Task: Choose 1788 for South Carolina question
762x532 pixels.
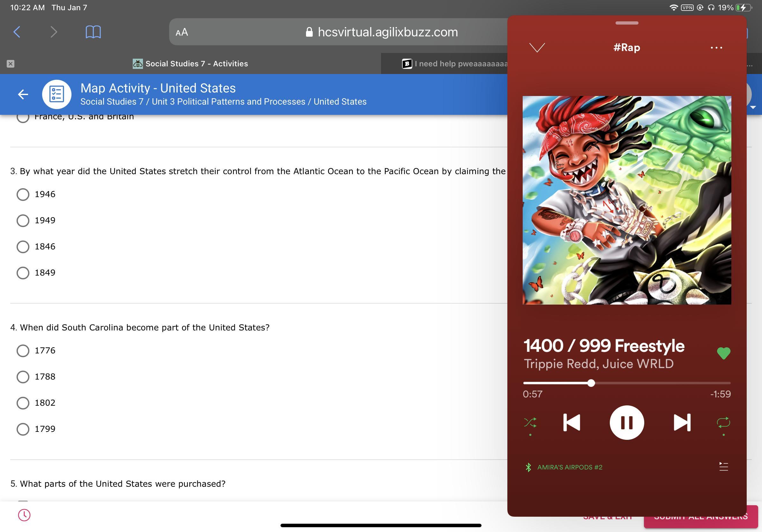Action: coord(23,377)
